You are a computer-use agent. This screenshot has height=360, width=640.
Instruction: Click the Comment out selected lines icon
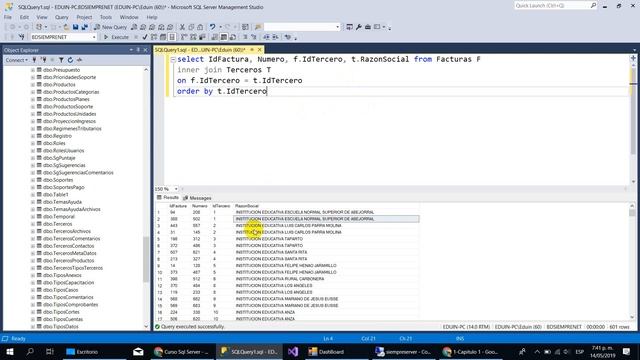[245, 37]
